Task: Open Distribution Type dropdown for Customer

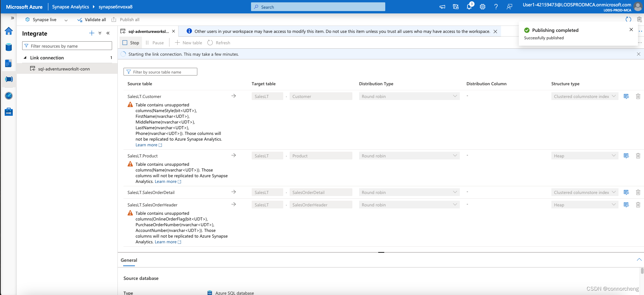Action: [x=409, y=96]
